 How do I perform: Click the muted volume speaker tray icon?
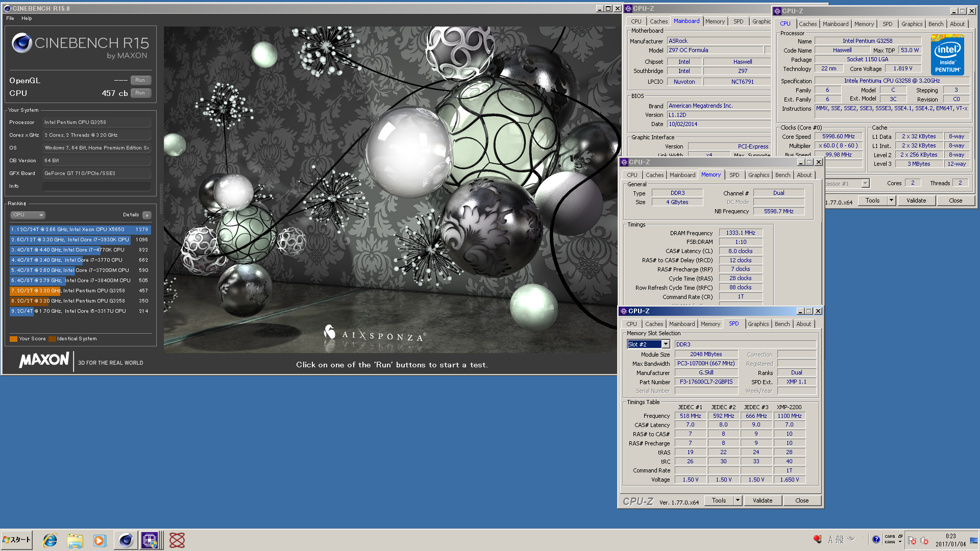coord(924,540)
